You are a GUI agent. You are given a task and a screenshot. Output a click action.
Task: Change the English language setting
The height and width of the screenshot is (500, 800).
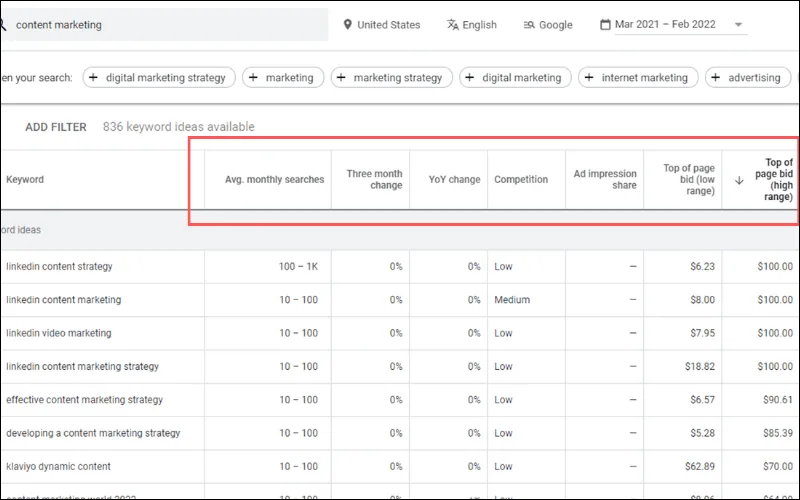[x=472, y=24]
